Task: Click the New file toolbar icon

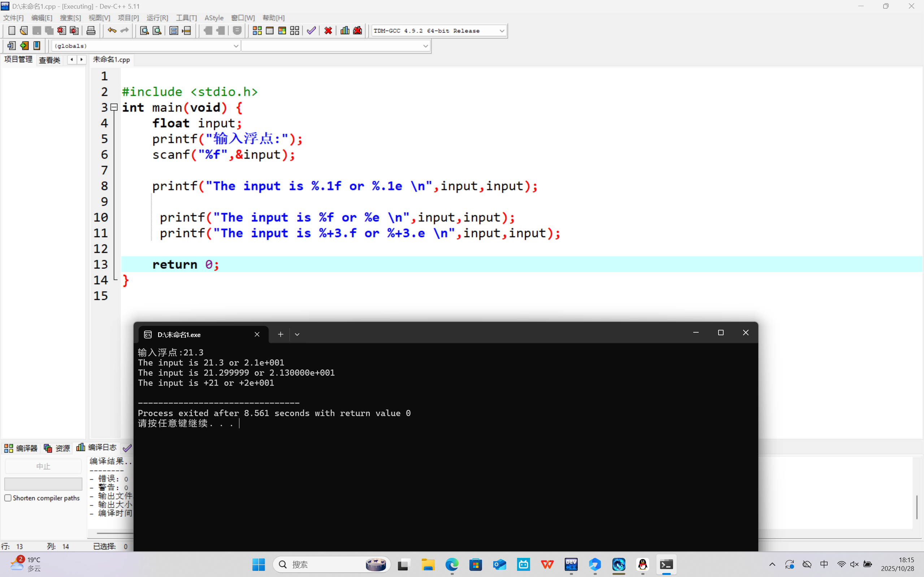Action: coord(12,31)
